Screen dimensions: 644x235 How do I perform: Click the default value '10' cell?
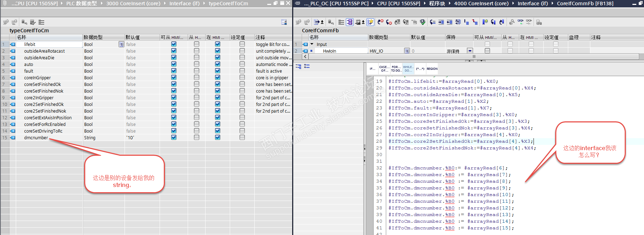click(x=142, y=137)
